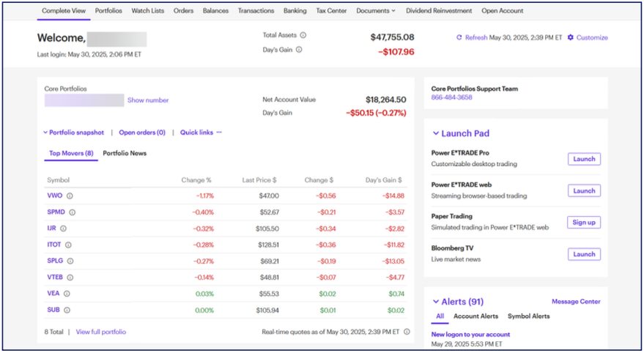Sort by Last Price $ column header

tap(259, 179)
